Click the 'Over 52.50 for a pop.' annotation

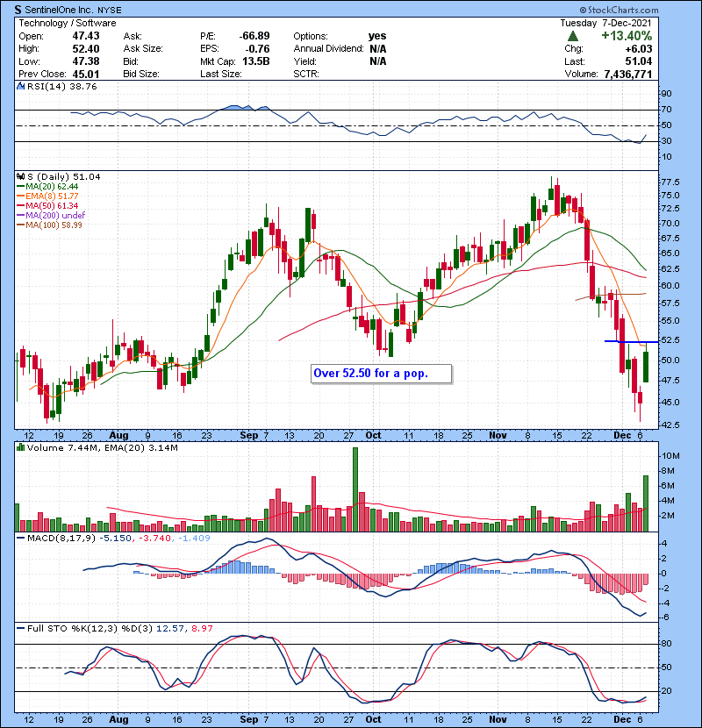[x=381, y=374]
